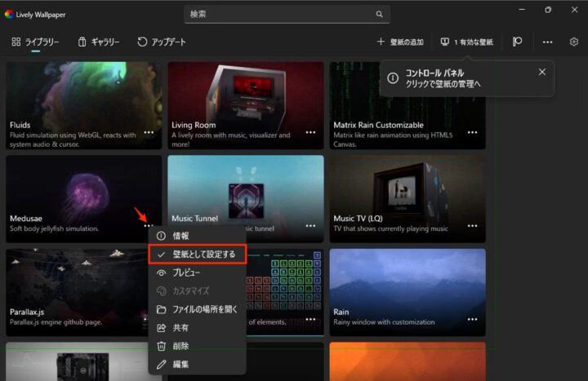Select the Matrix Rain Customizable wallpaper card
The width and height of the screenshot is (588, 381).
[408, 105]
